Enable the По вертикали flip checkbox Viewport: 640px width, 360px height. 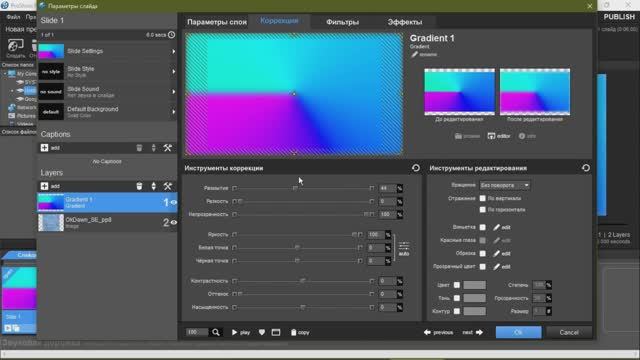click(482, 198)
